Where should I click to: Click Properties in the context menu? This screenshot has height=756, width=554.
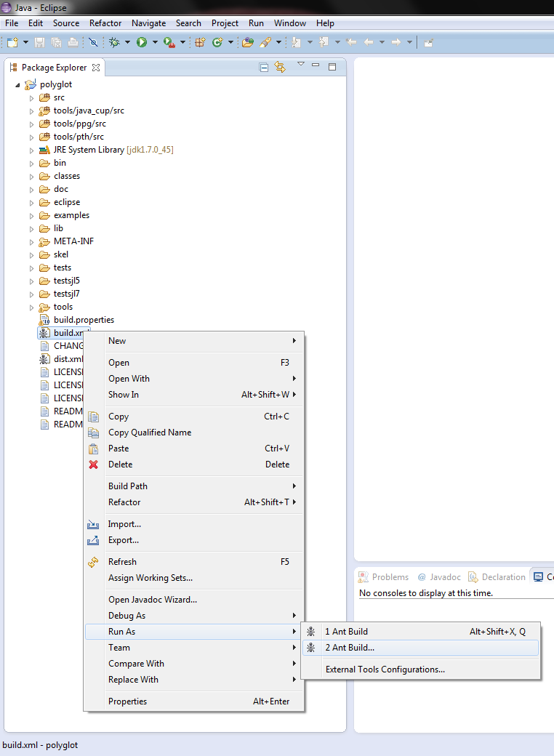[x=127, y=701]
